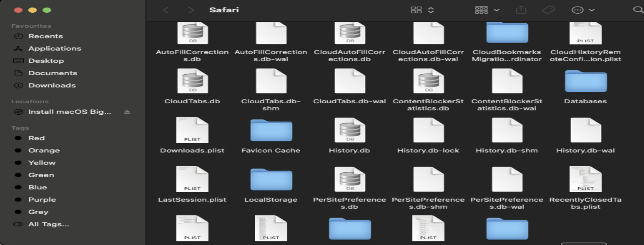Select the Favicon Cache folder
Screen dimensions: 644x245
pos(271,131)
